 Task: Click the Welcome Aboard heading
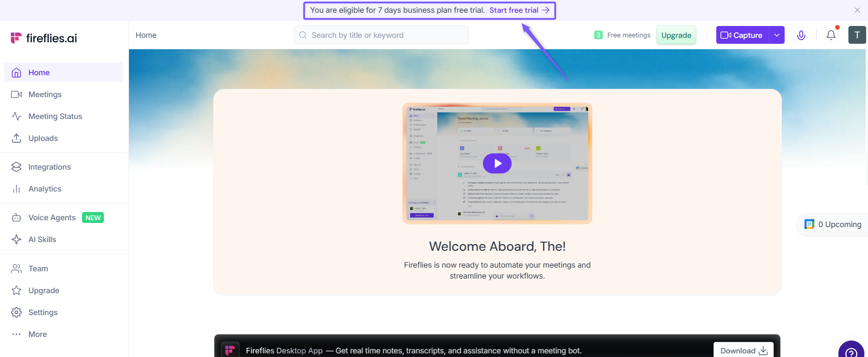pyautogui.click(x=497, y=246)
